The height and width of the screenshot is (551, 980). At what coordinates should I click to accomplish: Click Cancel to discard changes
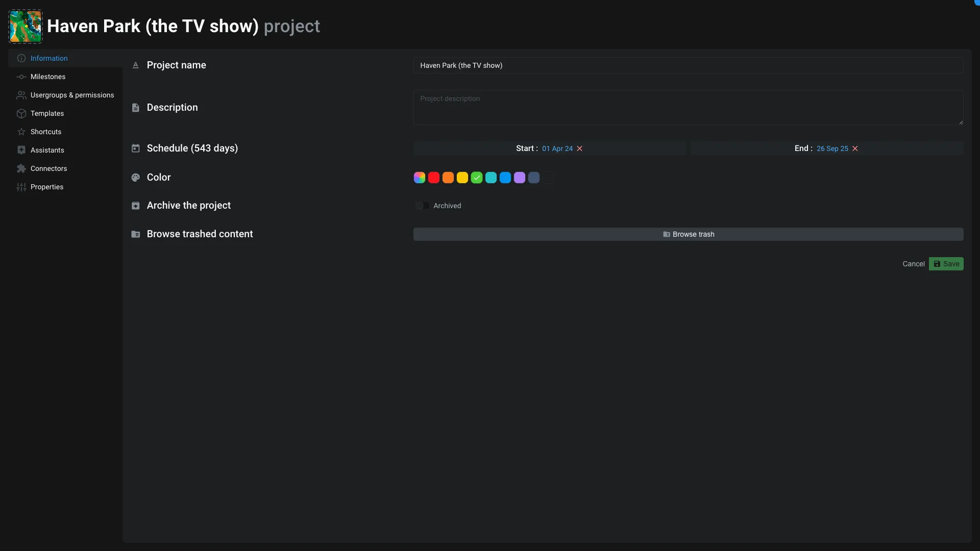(913, 264)
